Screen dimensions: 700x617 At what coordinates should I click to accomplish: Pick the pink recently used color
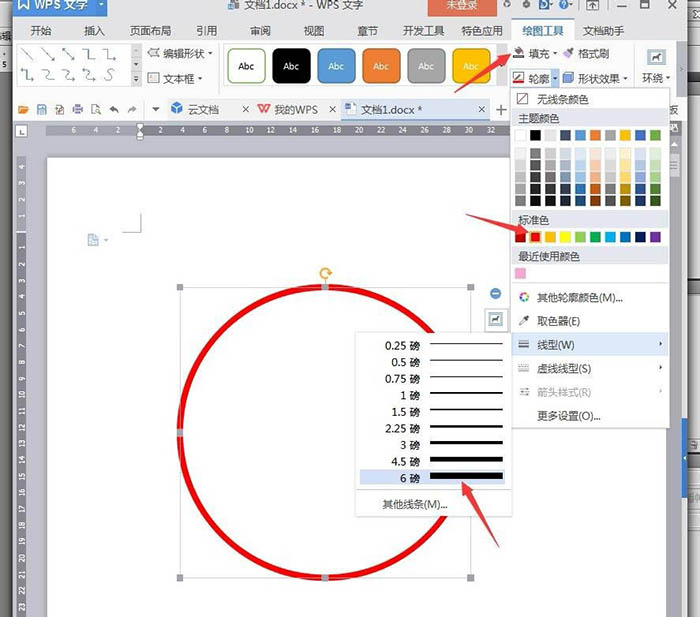pyautogui.click(x=520, y=273)
